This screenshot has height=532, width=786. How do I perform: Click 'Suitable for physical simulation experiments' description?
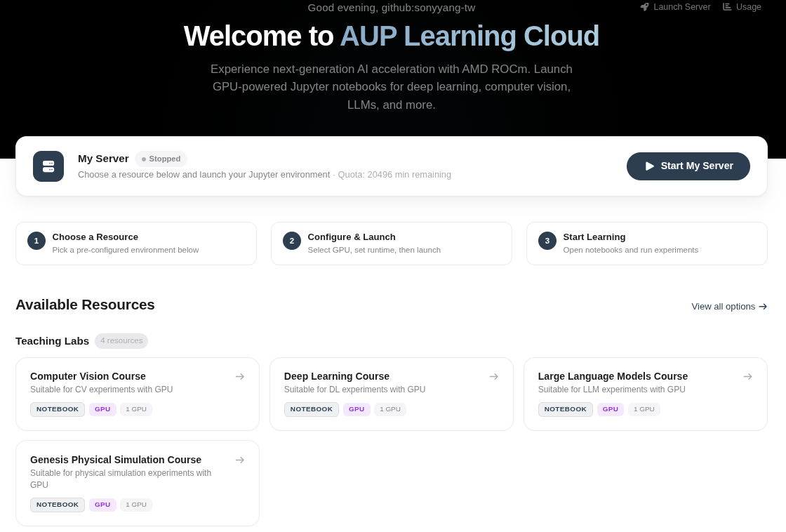click(121, 479)
